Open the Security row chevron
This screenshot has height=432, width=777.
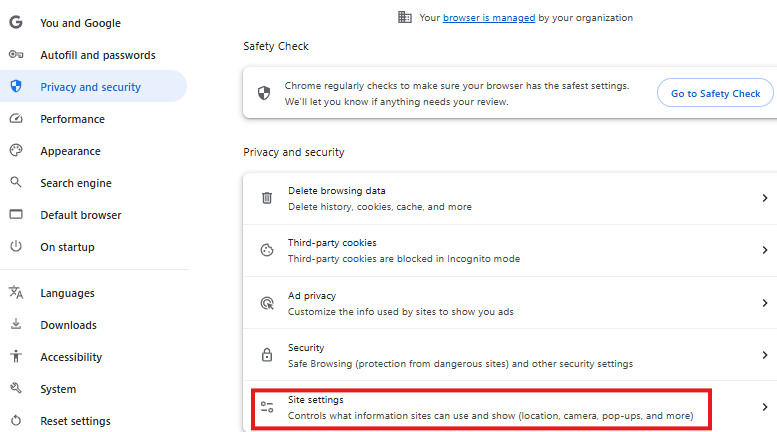[x=764, y=355]
